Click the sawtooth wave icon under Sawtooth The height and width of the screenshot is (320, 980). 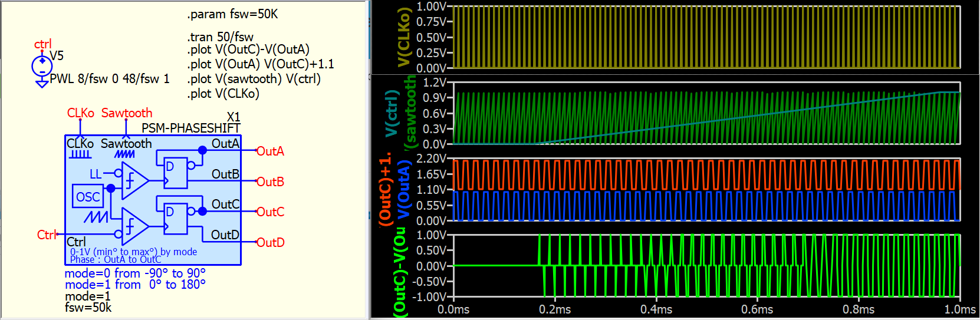point(124,154)
